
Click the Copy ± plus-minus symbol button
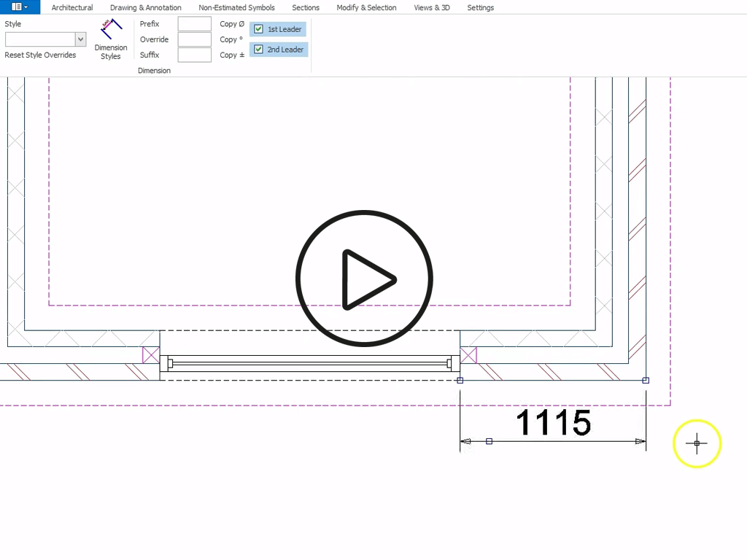point(232,55)
